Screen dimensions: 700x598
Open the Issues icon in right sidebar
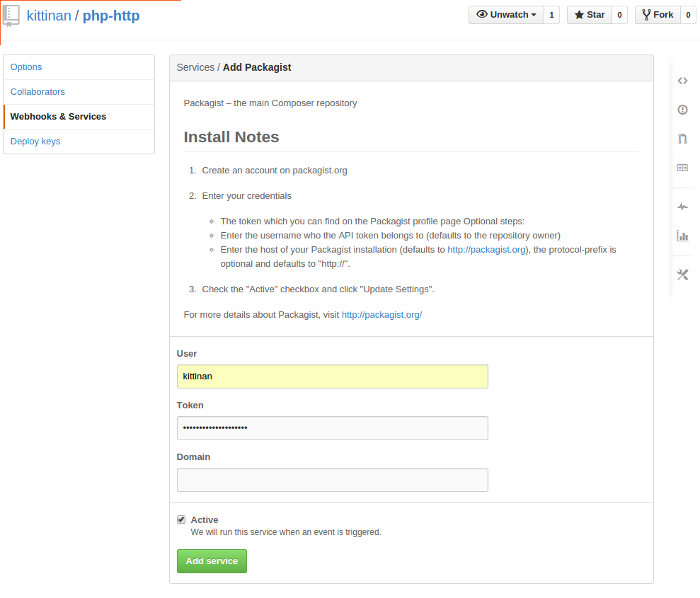pyautogui.click(x=682, y=110)
